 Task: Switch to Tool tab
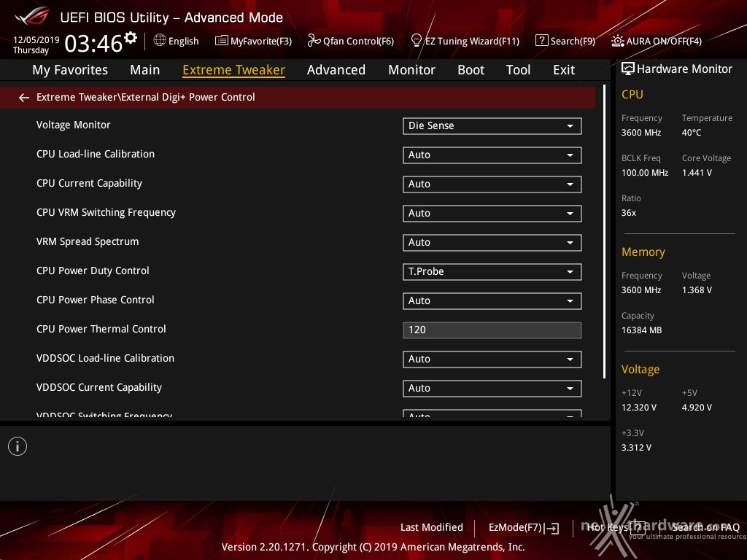pos(519,70)
